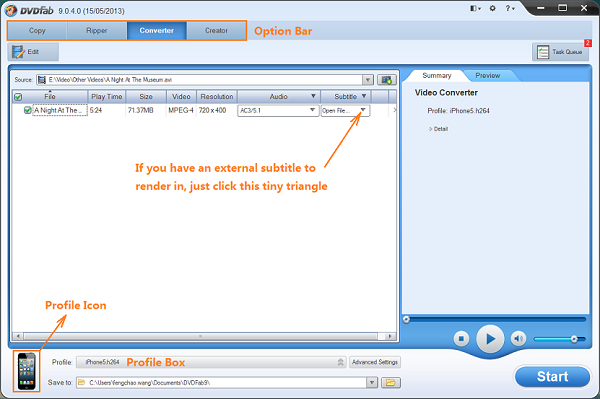
Task: Select the Converter tab
Action: coord(157,31)
